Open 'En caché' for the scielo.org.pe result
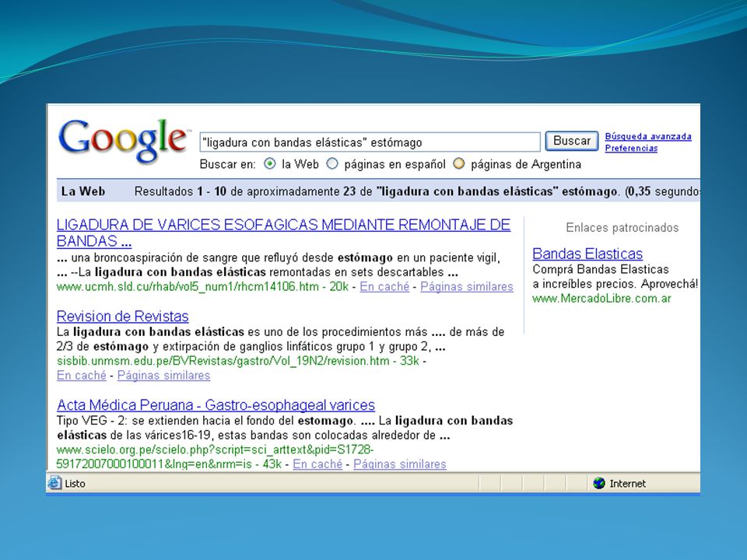 point(317,464)
